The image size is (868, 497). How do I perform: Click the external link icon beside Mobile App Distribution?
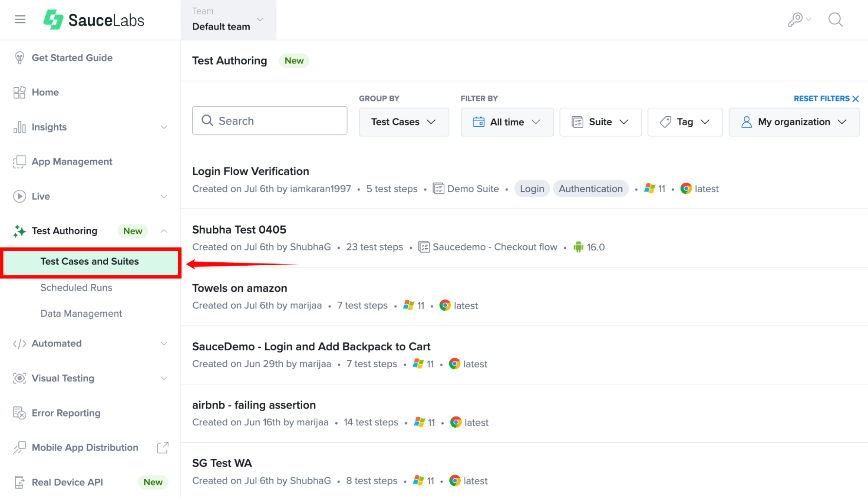[162, 448]
